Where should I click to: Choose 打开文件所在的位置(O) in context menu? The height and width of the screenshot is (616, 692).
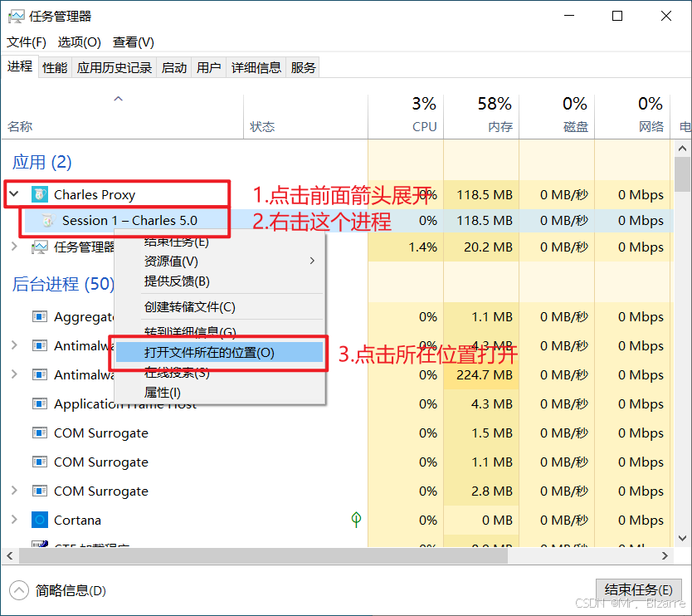(219, 352)
